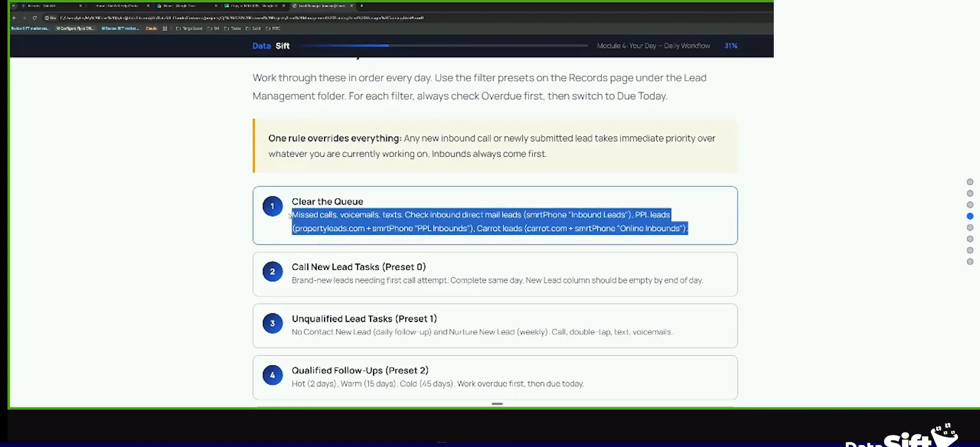Click the highlighted "Missed calls, voicemails, texts" description
This screenshot has width=980, height=447.
click(x=490, y=221)
